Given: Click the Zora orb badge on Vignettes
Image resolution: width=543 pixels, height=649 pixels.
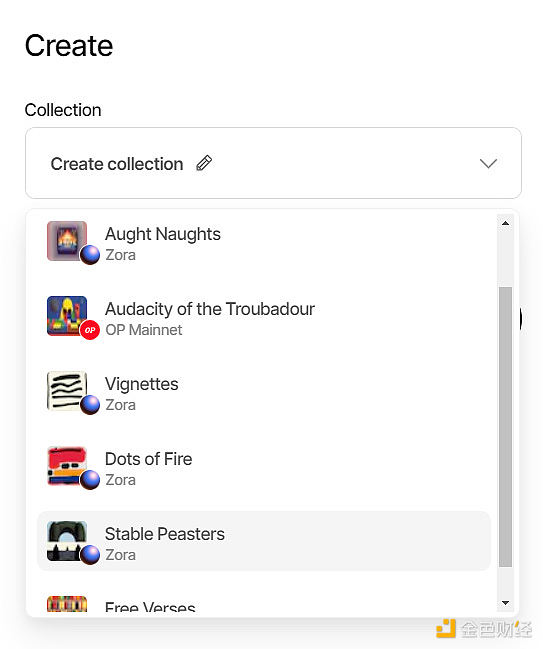Looking at the screenshot, I should click(90, 405).
